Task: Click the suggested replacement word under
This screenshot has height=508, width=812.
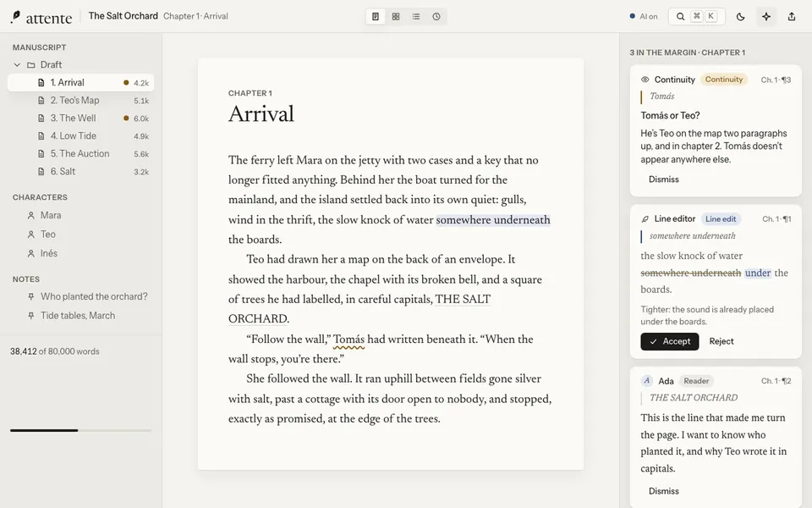Action: [758, 273]
